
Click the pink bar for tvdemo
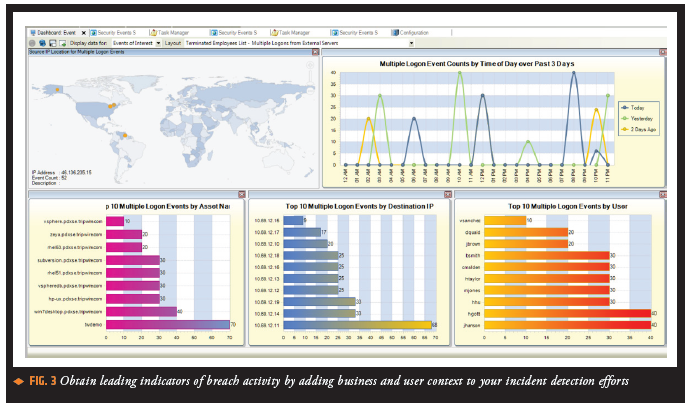[x=168, y=325]
